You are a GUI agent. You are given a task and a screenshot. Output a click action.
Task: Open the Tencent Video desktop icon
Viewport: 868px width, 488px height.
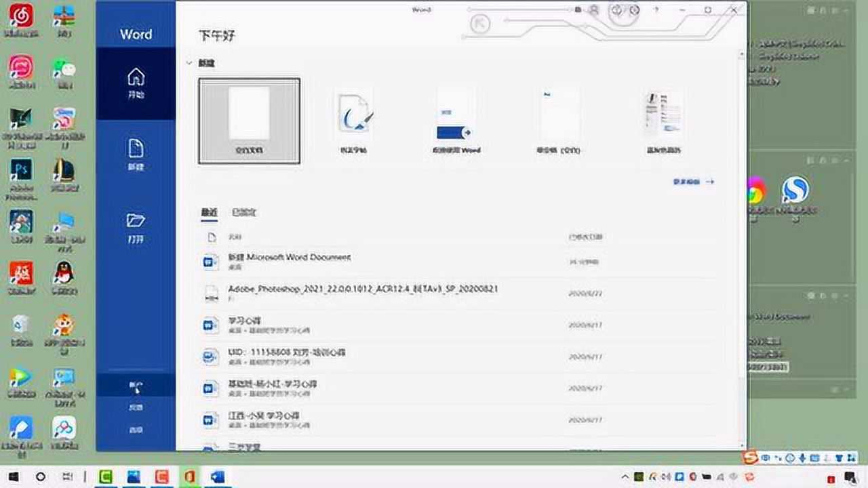pos(21,382)
